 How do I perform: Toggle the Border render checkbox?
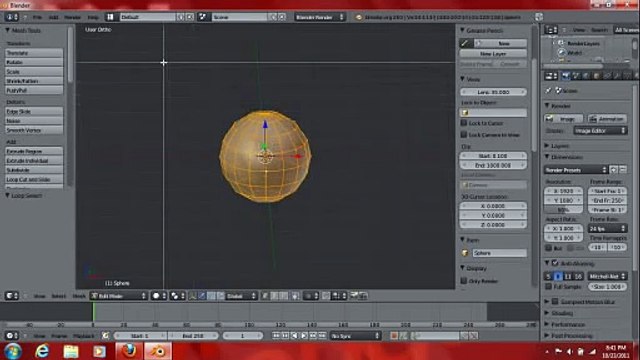pos(549,248)
